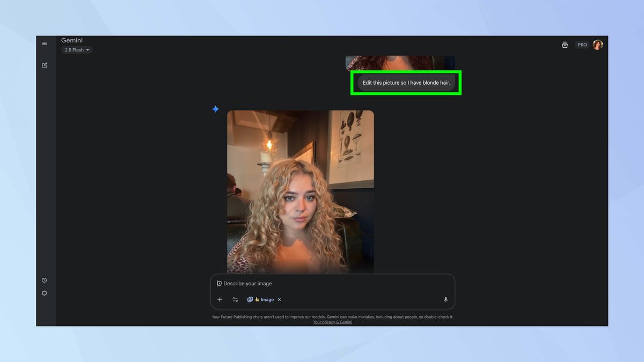Open the 2.5 Flash model dropdown
The height and width of the screenshot is (362, 644).
point(76,49)
